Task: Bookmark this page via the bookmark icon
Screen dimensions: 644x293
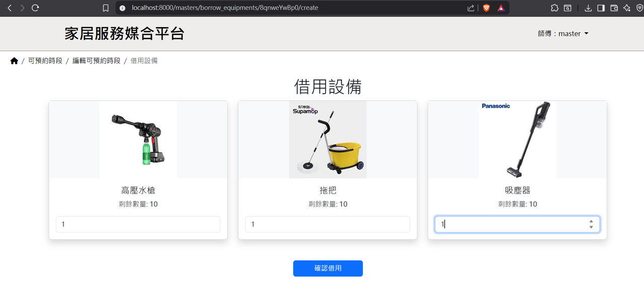Action: pyautogui.click(x=106, y=8)
